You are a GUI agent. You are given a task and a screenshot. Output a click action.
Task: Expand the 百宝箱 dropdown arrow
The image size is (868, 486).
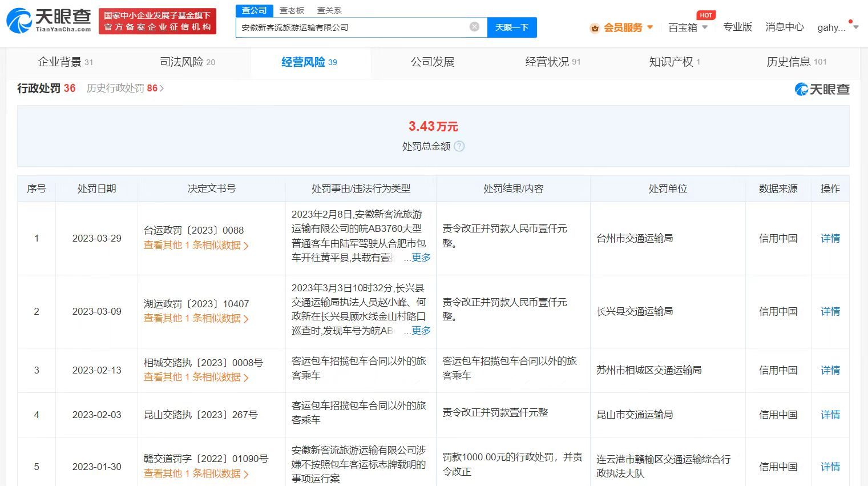click(705, 27)
